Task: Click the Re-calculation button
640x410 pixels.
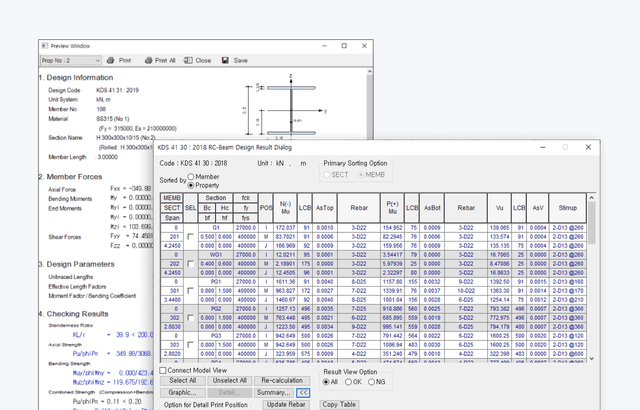Action: [282, 381]
